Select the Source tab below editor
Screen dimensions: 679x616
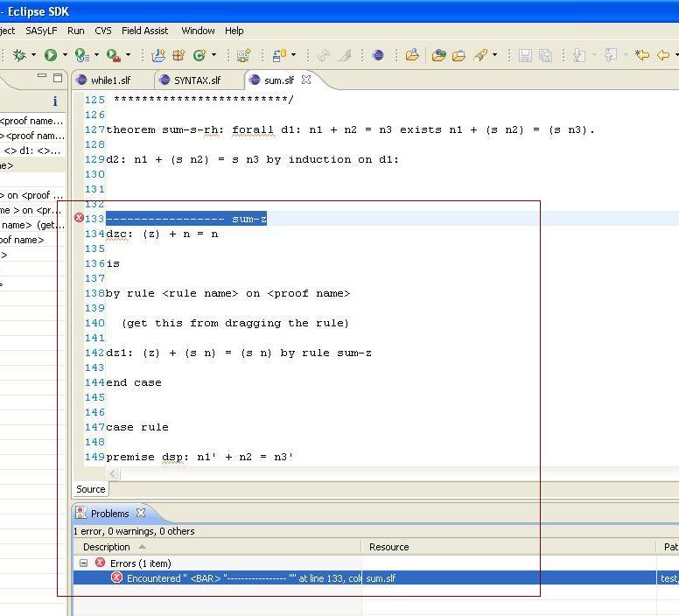pyautogui.click(x=90, y=489)
